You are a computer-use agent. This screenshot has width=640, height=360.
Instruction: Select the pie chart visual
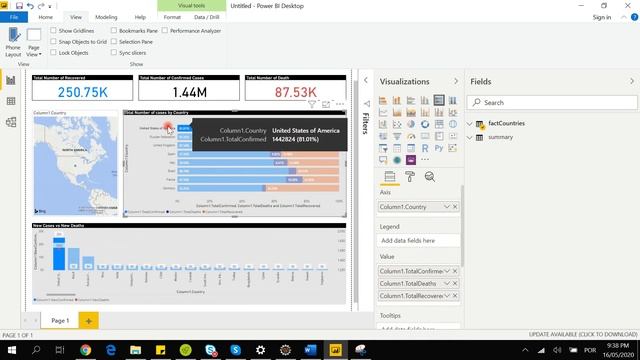pos(411,124)
